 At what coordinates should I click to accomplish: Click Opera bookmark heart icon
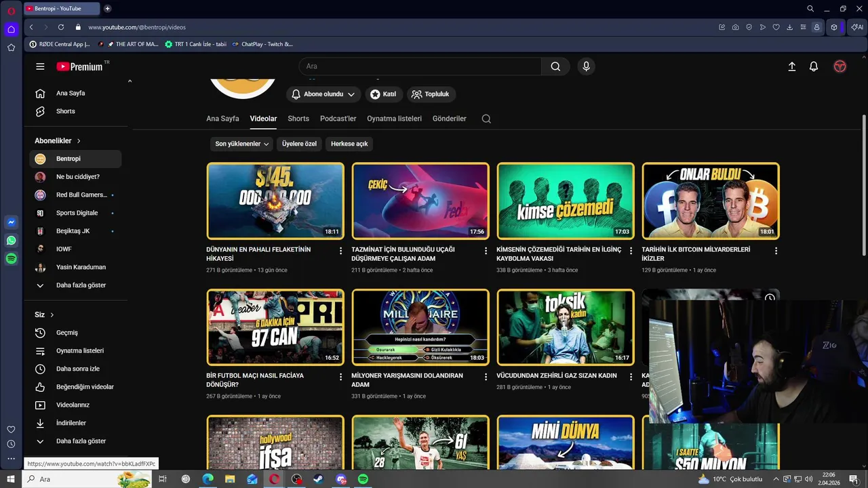(x=776, y=27)
